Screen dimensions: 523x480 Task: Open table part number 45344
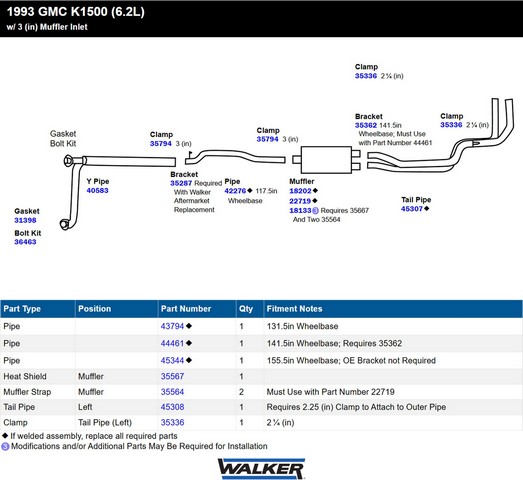coord(172,361)
